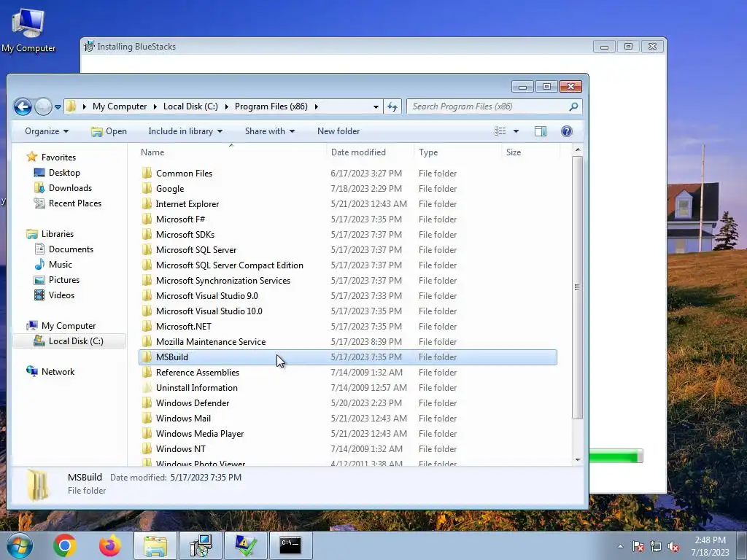Screen dimensions: 747x560
Task: Open the view options dropdown arrow
Action: pos(516,131)
